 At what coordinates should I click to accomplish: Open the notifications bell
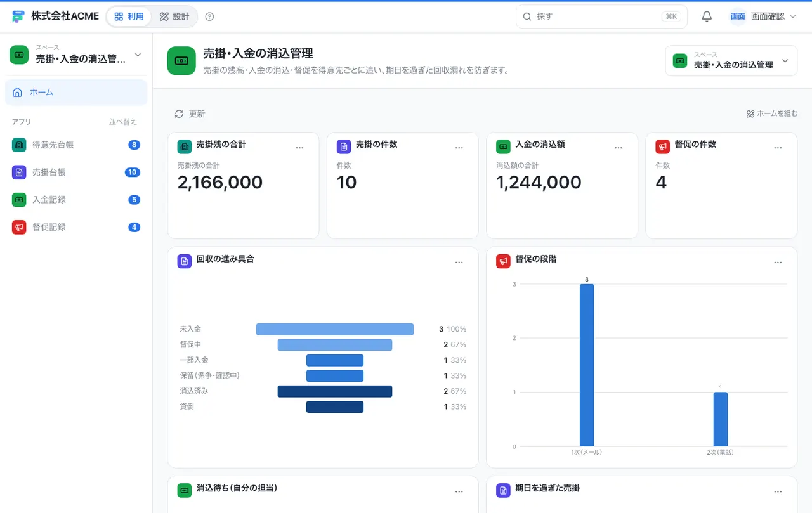[707, 16]
